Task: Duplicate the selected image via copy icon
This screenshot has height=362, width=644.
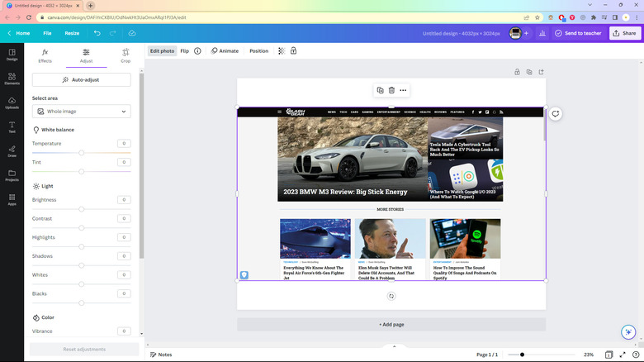Action: click(380, 90)
